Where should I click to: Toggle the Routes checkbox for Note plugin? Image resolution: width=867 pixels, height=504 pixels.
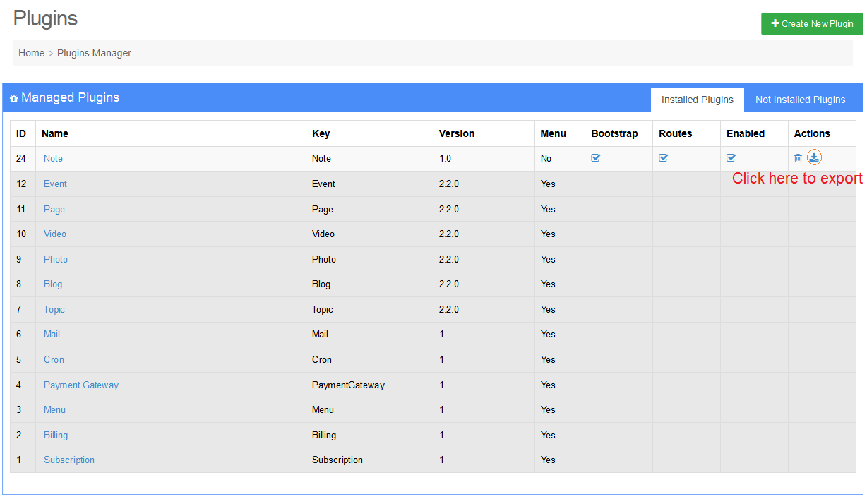pyautogui.click(x=663, y=158)
